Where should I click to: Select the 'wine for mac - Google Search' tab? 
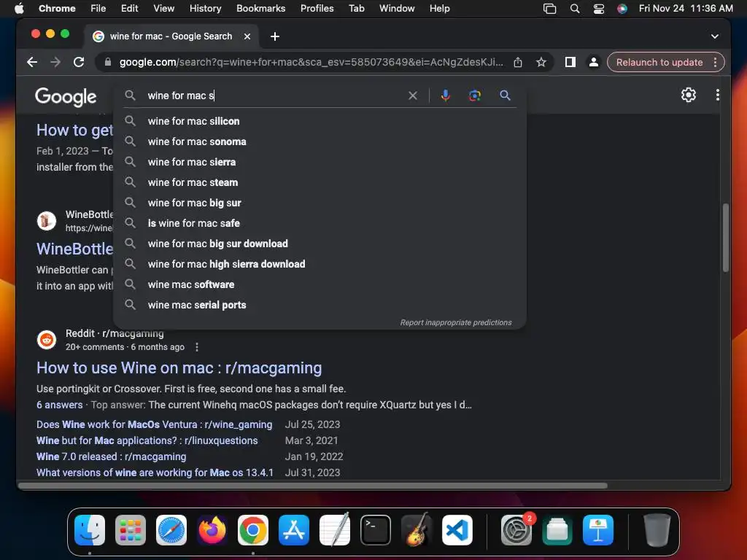point(171,36)
